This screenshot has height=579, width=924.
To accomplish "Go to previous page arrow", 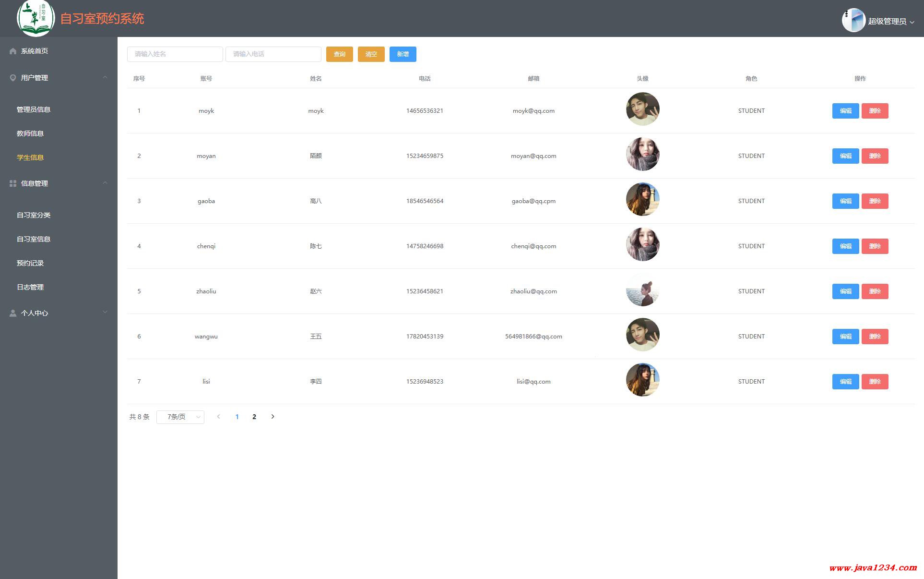I will (x=219, y=417).
